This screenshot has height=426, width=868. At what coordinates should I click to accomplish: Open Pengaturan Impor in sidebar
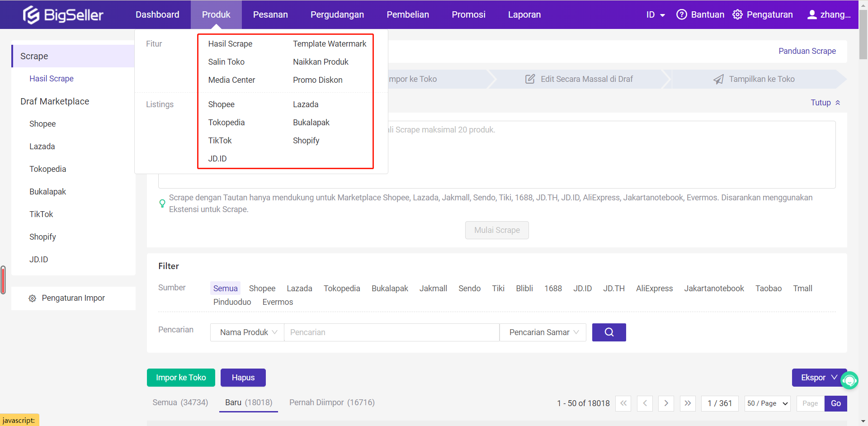pyautogui.click(x=73, y=298)
